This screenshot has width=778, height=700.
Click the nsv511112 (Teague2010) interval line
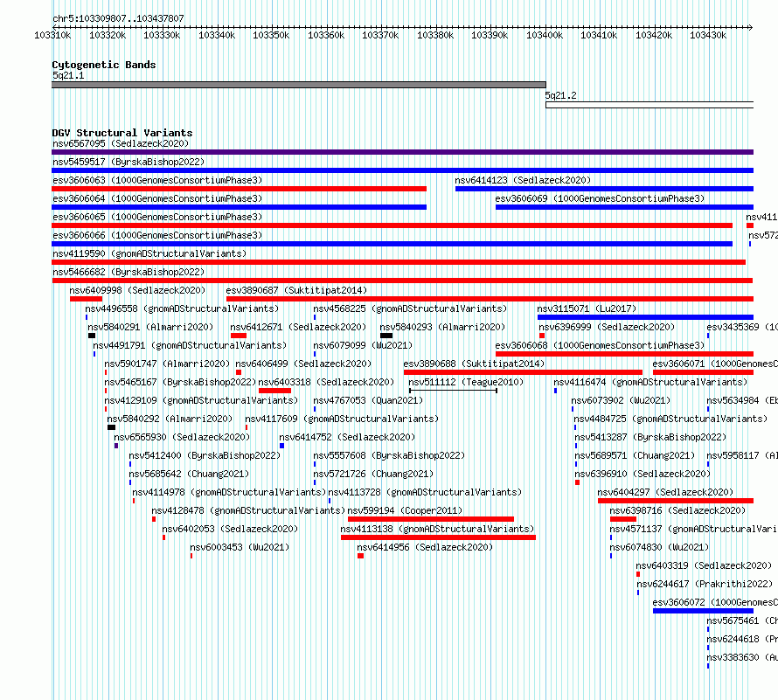(x=453, y=391)
